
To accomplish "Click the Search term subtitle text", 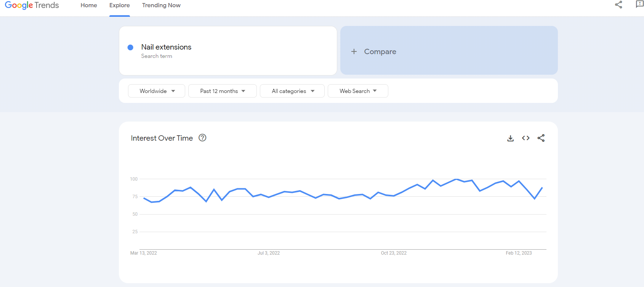I will point(157,56).
